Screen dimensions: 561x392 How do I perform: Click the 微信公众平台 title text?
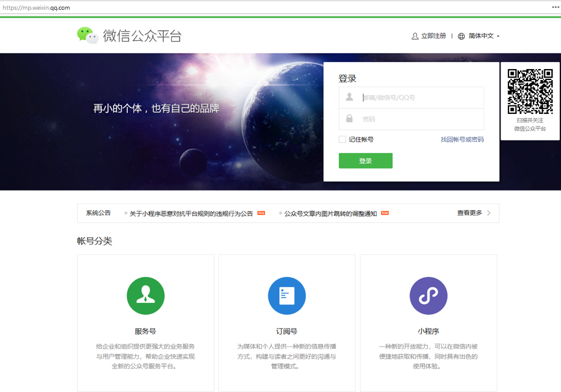(142, 36)
